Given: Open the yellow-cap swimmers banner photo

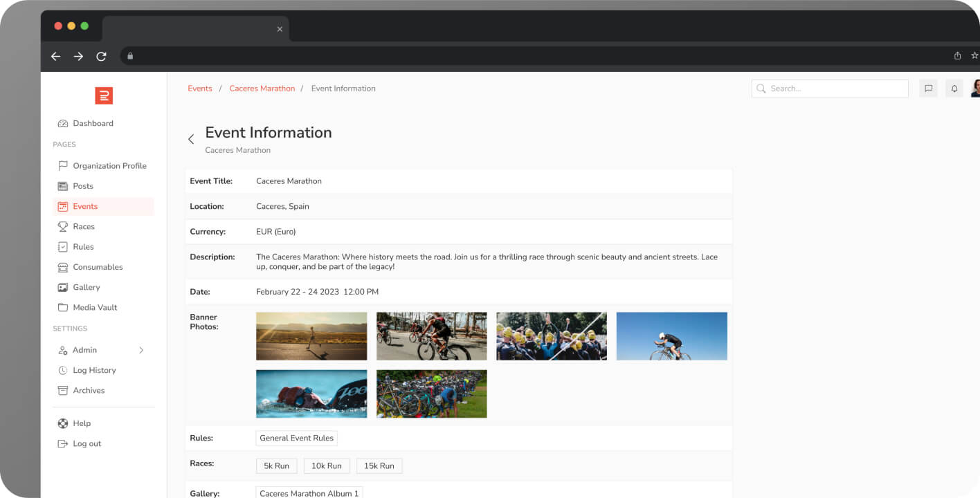Looking at the screenshot, I should point(552,336).
